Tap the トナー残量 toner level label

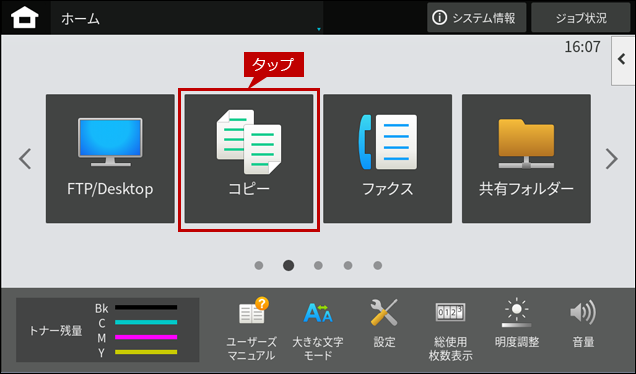(56, 330)
